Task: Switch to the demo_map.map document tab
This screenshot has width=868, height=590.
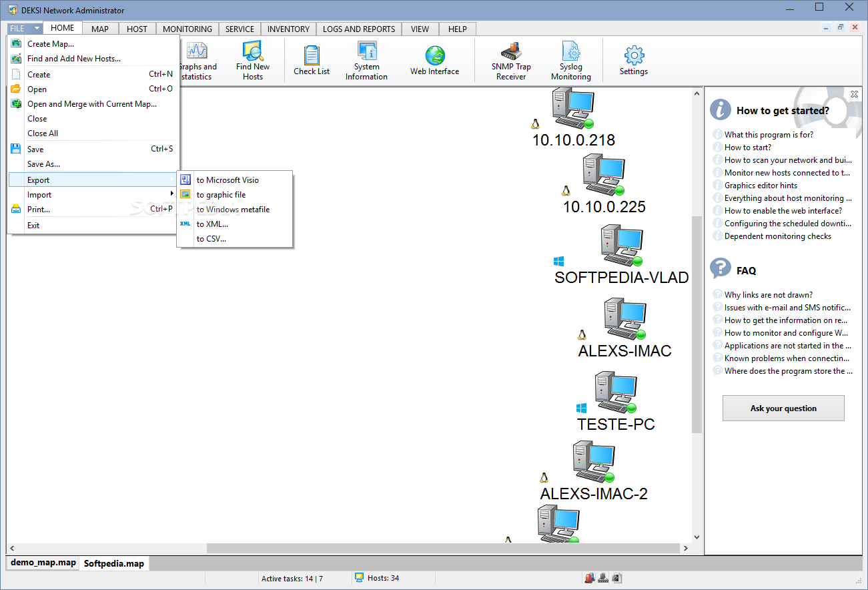Action: [x=43, y=563]
